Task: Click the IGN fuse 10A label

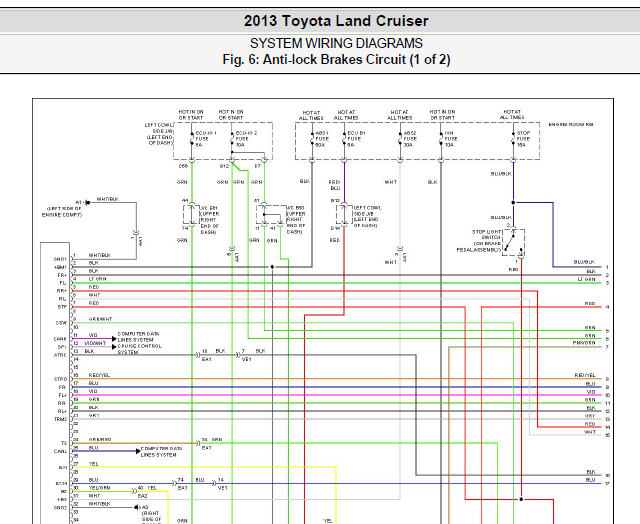Action: coord(450,139)
